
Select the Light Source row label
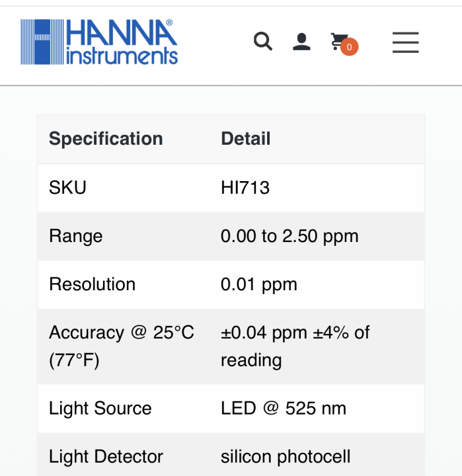tap(100, 408)
